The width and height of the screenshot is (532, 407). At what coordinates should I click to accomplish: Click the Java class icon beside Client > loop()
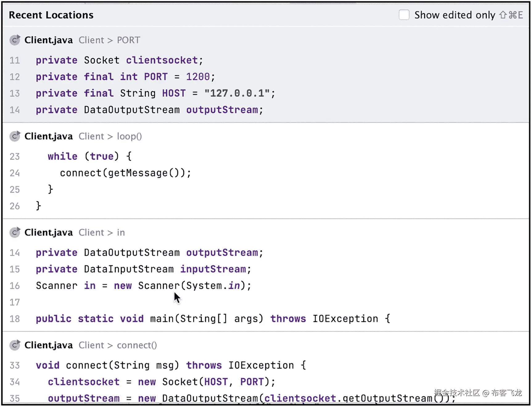[15, 136]
